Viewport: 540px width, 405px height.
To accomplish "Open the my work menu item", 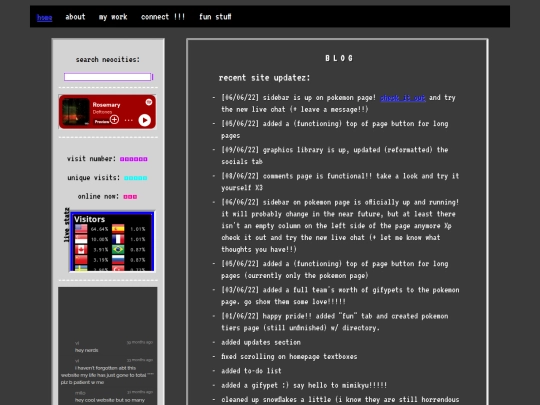I will [x=113, y=17].
